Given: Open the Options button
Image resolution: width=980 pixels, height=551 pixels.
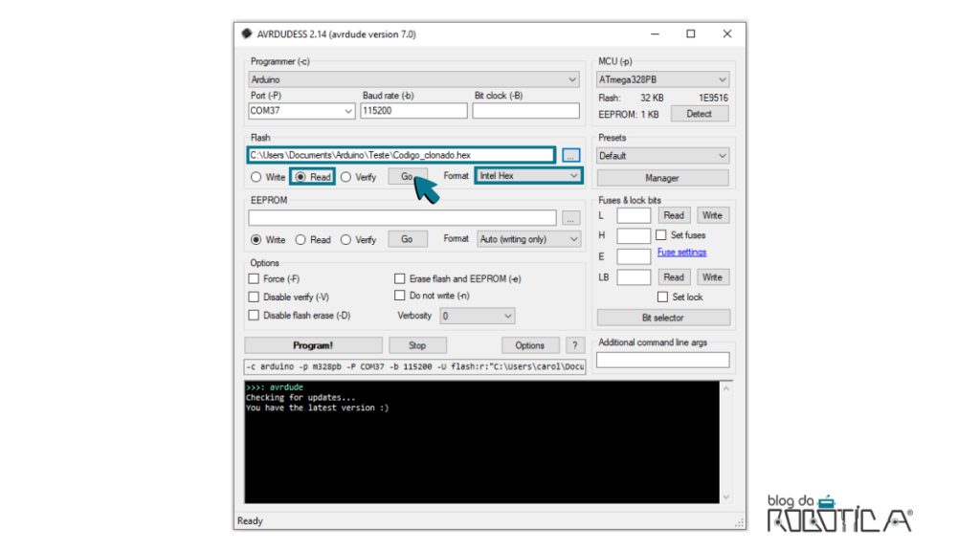Looking at the screenshot, I should [x=530, y=345].
